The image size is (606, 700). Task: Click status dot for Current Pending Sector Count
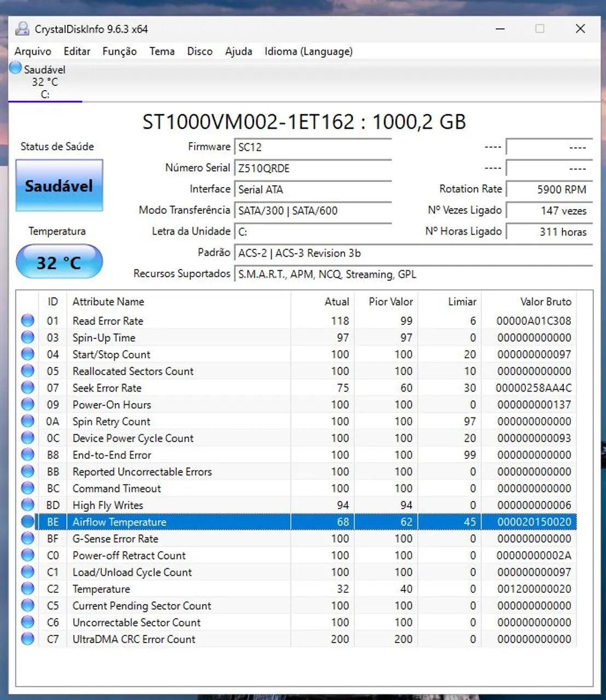tap(27, 605)
